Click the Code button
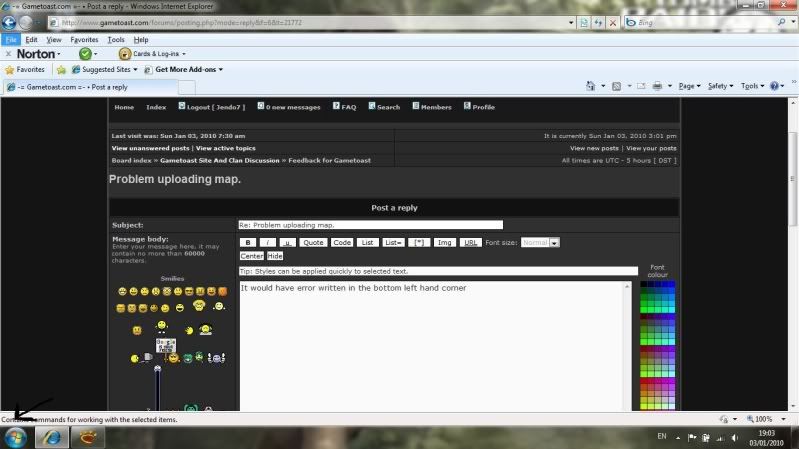The image size is (799, 449). point(342,243)
